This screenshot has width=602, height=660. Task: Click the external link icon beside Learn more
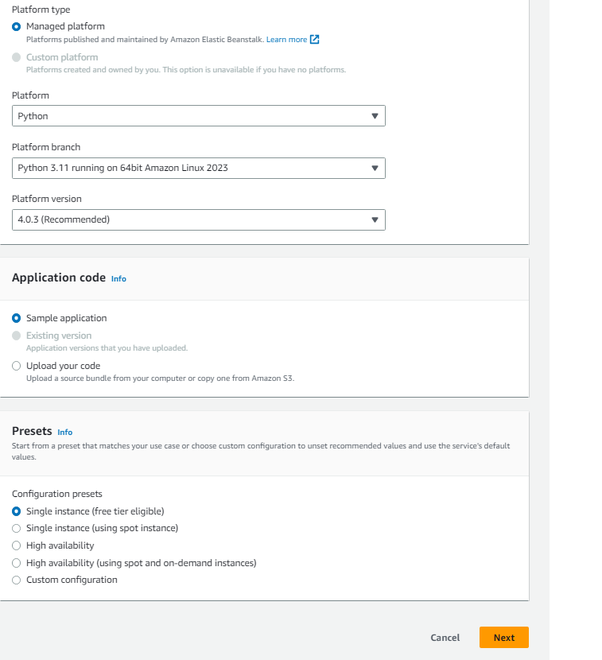315,39
